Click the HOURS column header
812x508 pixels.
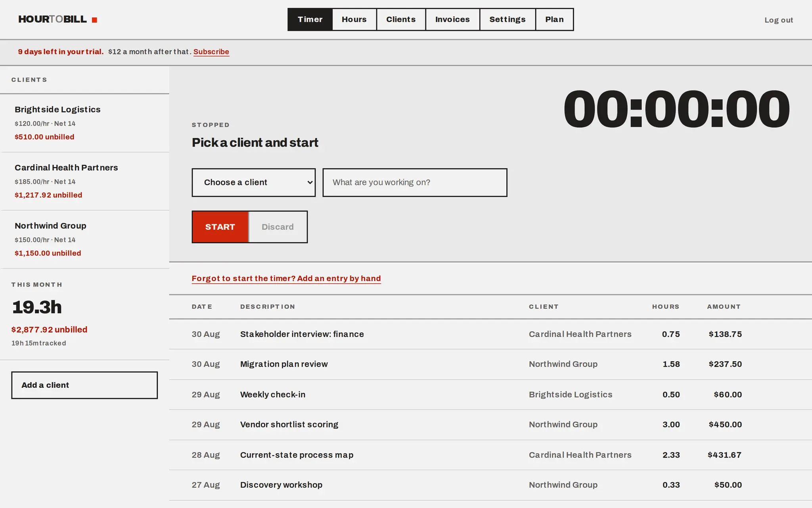point(666,307)
